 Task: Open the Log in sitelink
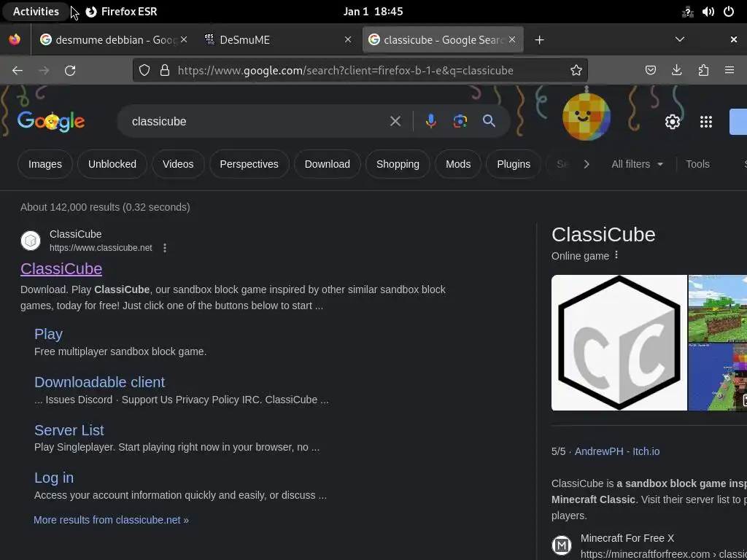[54, 478]
